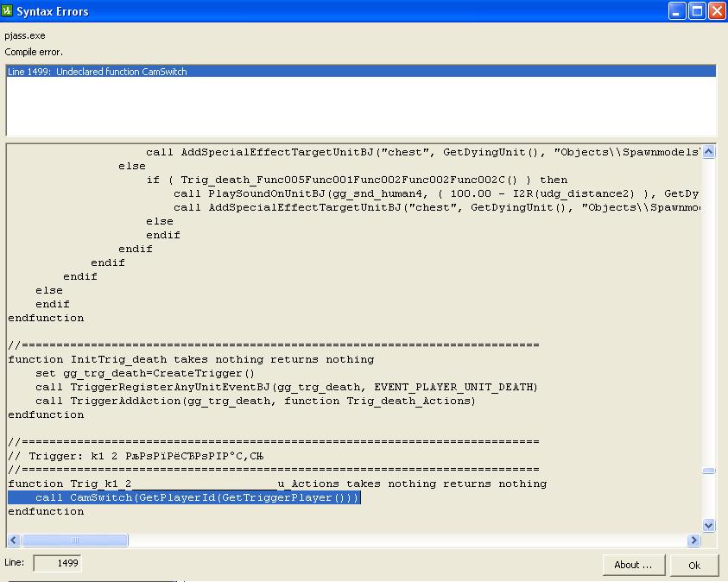Maximize the Syntax Errors window
The height and width of the screenshot is (582, 728).
coord(697,11)
